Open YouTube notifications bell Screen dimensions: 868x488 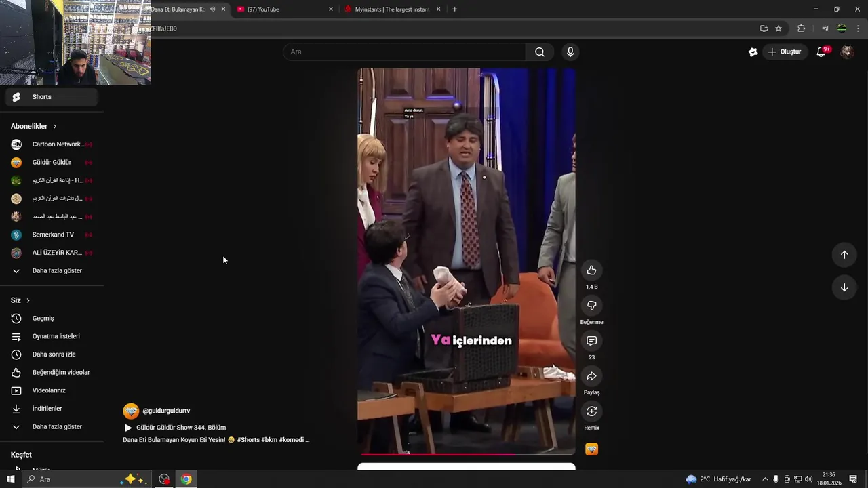tap(821, 52)
